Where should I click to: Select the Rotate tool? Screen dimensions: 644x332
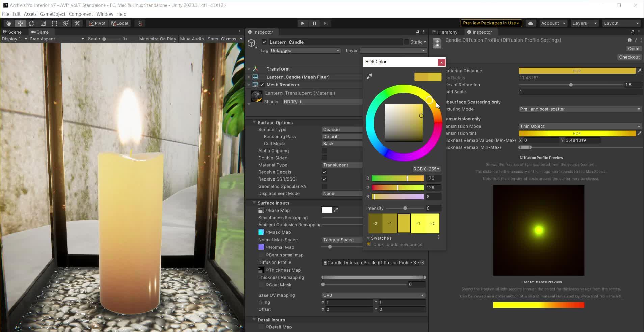coord(32,23)
